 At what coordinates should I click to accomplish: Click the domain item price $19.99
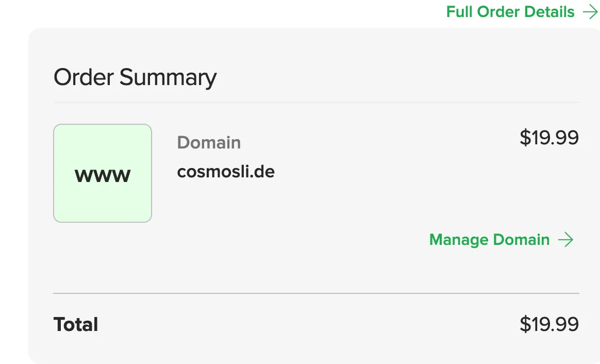(x=549, y=138)
